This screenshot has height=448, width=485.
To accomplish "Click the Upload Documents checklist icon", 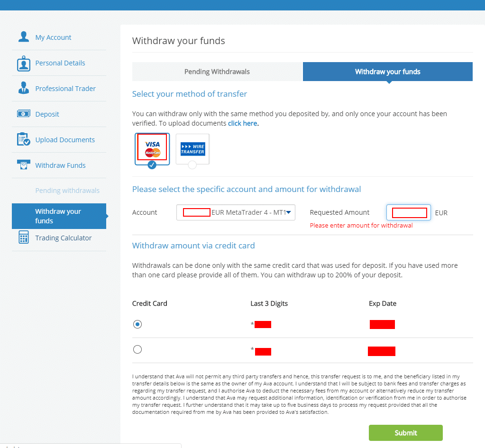I will point(23,139).
